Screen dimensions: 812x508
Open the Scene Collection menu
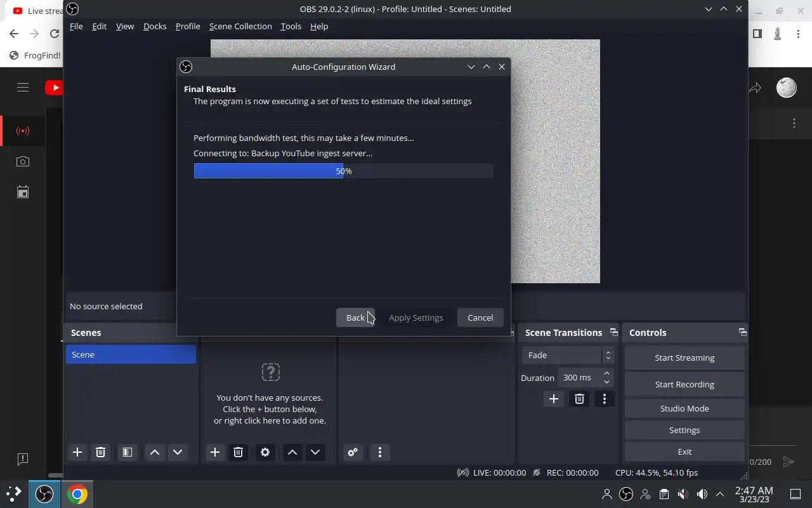point(240,26)
